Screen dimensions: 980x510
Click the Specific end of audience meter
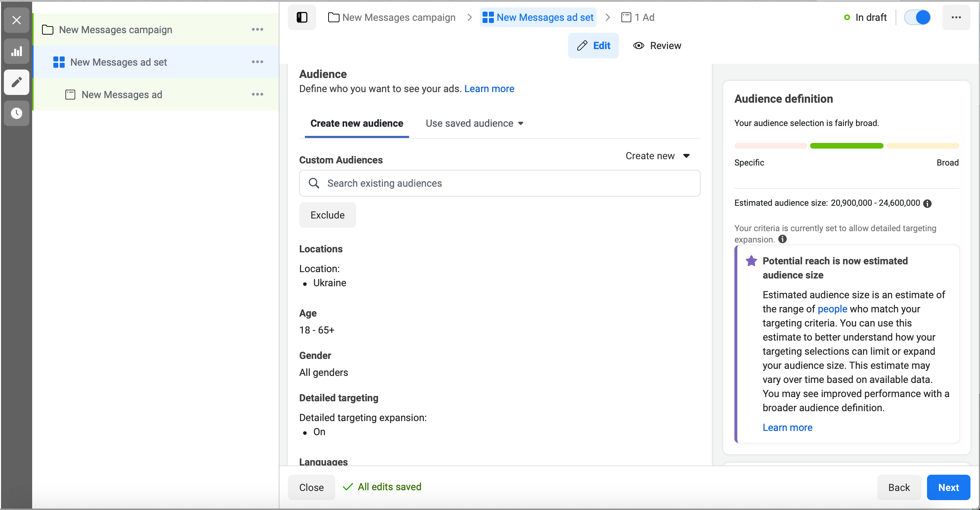pyautogui.click(x=771, y=145)
